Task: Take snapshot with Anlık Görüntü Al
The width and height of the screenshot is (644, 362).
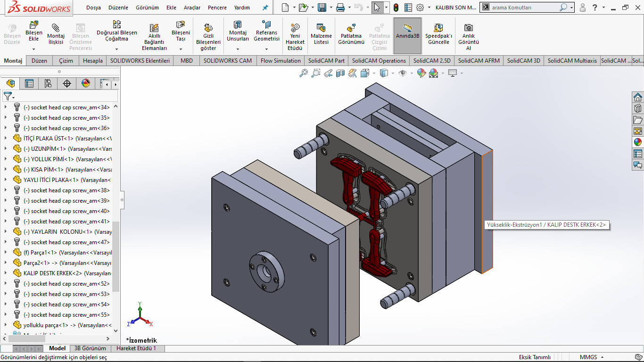Action: [x=469, y=36]
